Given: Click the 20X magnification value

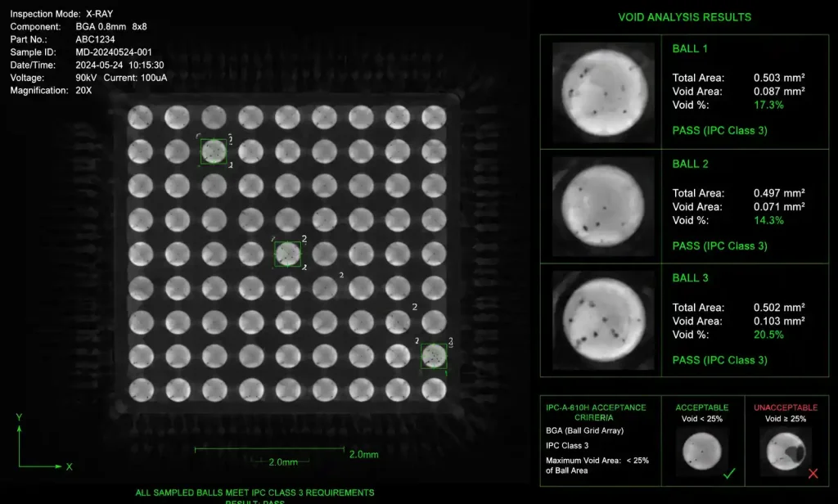Looking at the screenshot, I should coord(83,91).
